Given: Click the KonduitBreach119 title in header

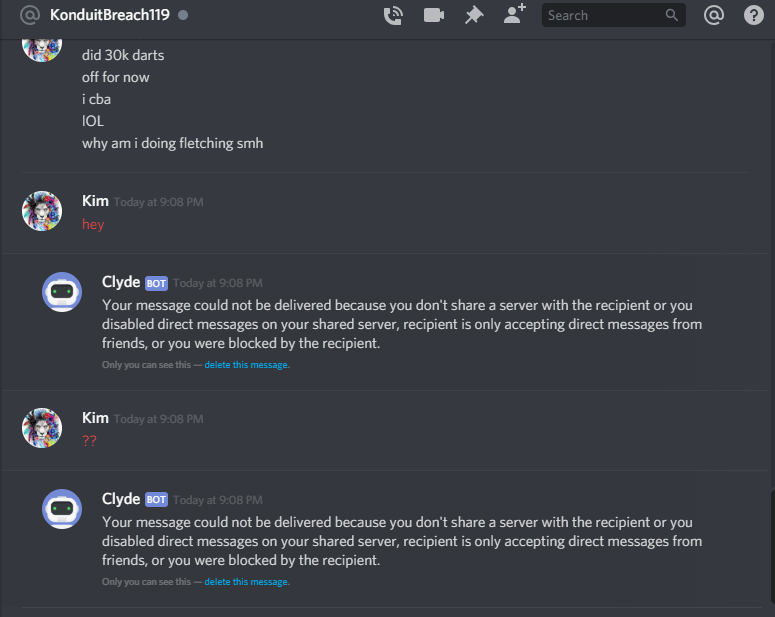Looking at the screenshot, I should [110, 15].
